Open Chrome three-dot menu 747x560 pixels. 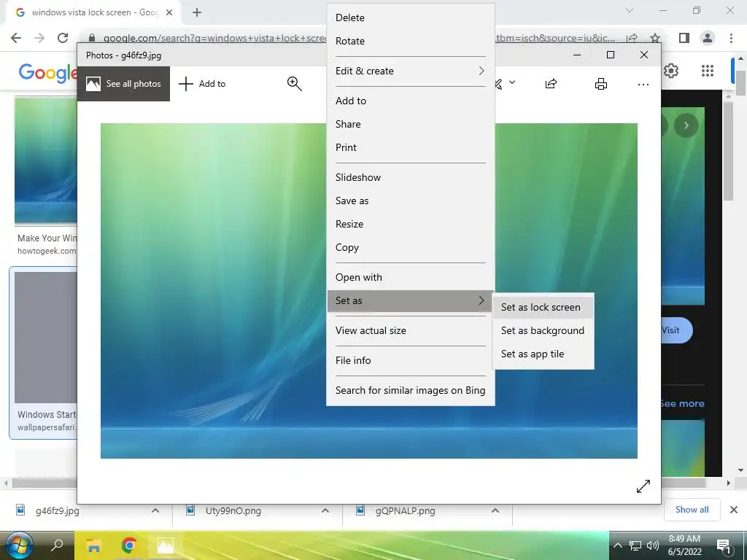coord(731,38)
